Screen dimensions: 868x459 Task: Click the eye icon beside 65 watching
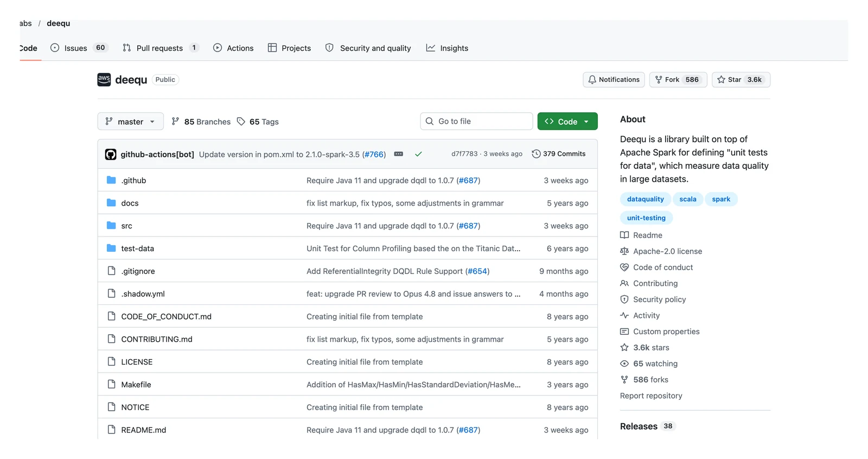pyautogui.click(x=624, y=364)
